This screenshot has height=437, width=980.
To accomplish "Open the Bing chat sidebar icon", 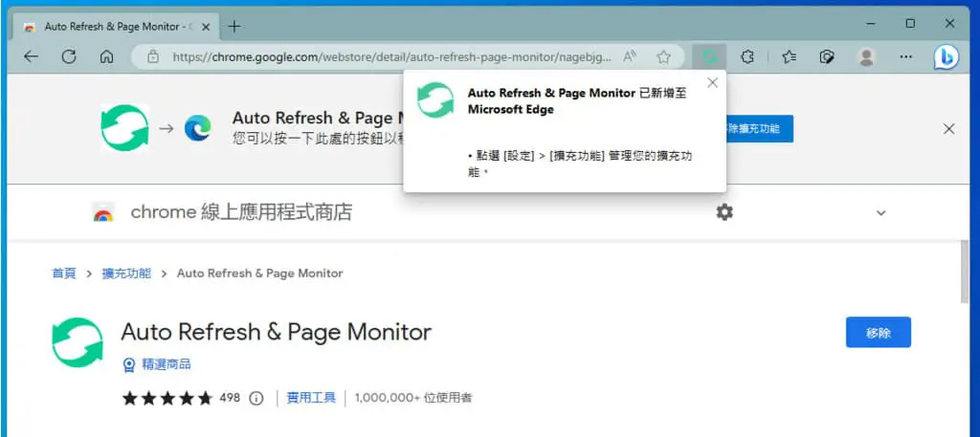I will tap(947, 57).
